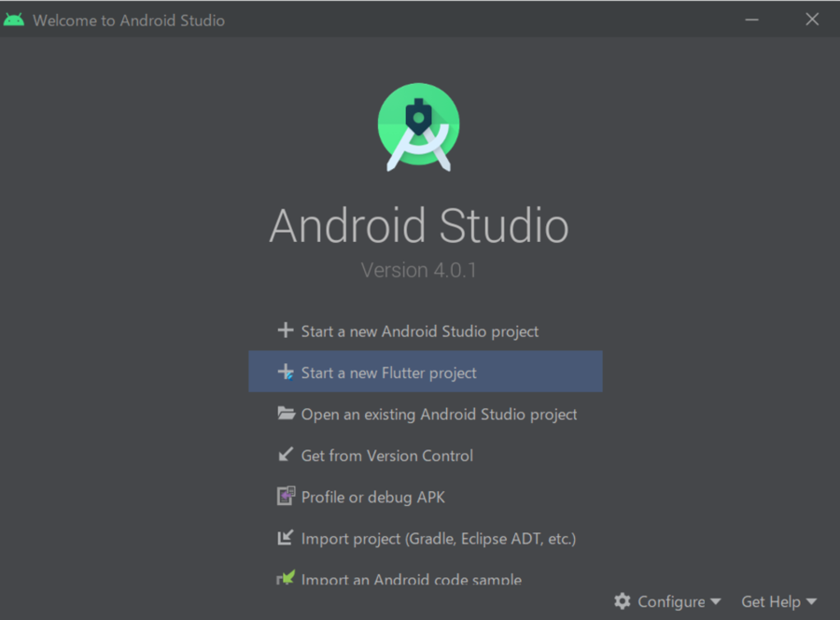
Task: Select Import project (Gradle, Eclipse ADT, etc.)
Action: coord(427,538)
